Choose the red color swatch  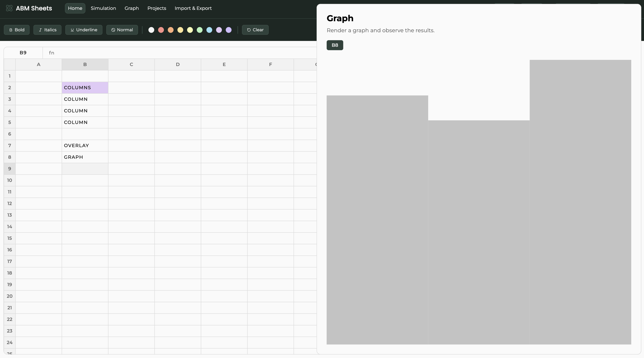point(161,30)
